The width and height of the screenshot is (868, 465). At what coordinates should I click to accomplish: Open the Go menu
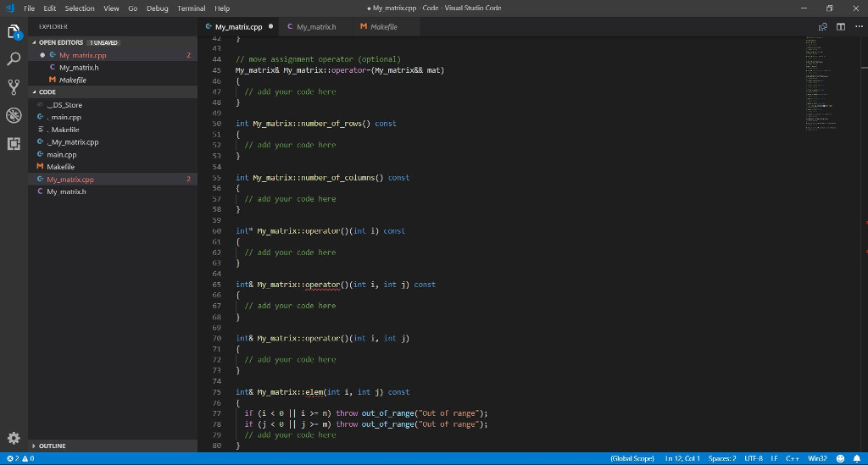(x=133, y=8)
